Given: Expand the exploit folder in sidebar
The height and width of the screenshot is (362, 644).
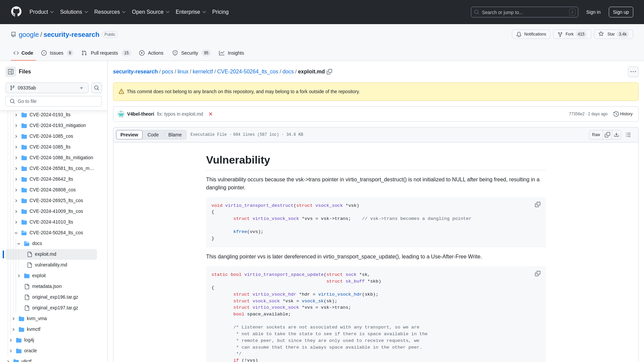Looking at the screenshot, I should click(18, 276).
